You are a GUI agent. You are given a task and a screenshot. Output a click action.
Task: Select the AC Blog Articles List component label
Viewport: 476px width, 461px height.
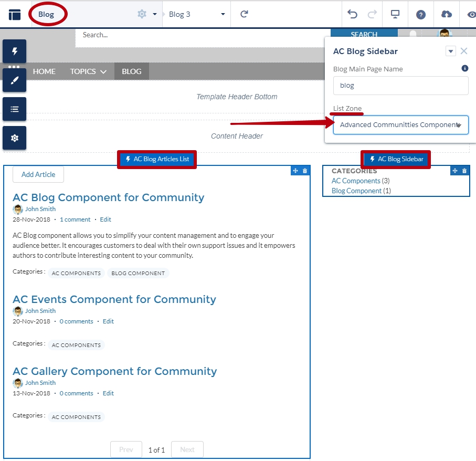pos(157,159)
